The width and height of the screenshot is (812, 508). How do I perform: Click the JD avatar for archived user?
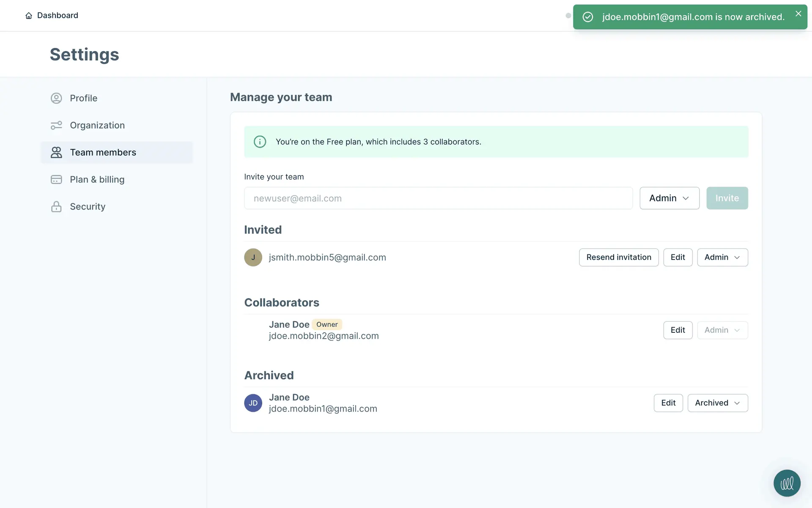point(253,403)
